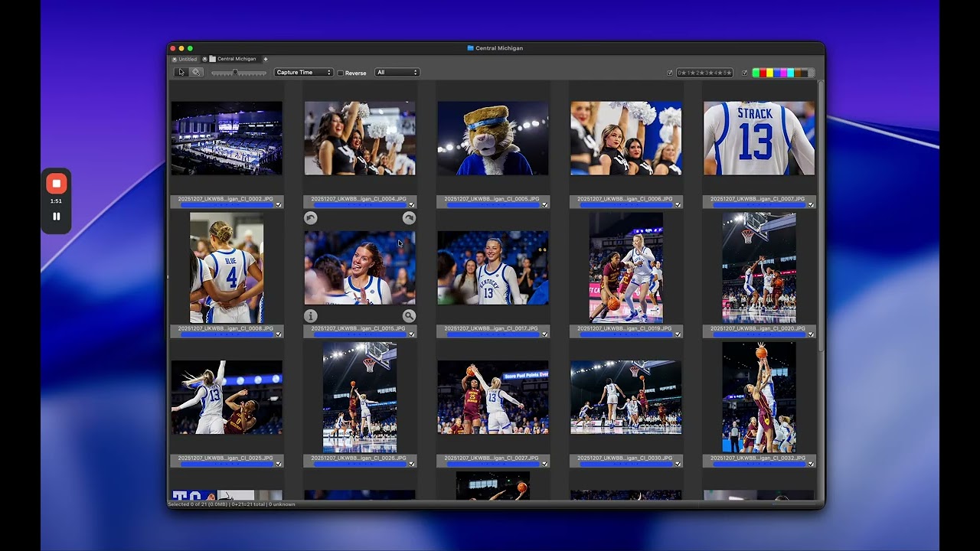Filter by magenta color class
The image size is (980, 551).
click(783, 73)
